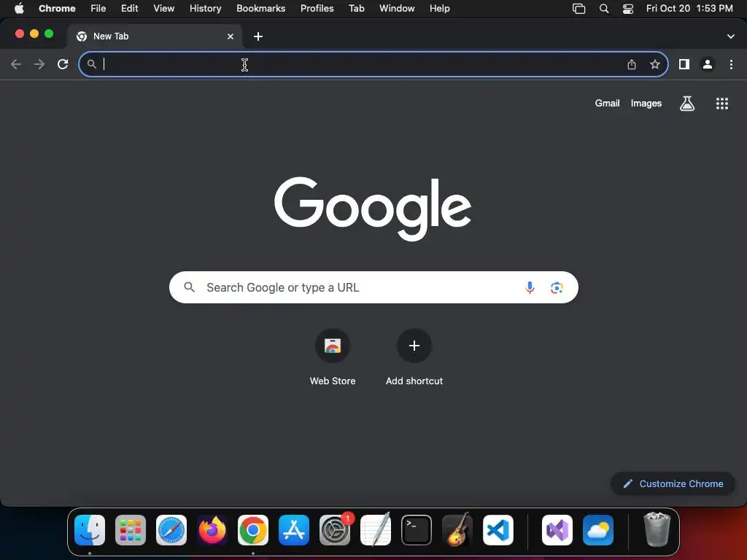The width and height of the screenshot is (747, 560).
Task: Click the Google logo
Action: [373, 209]
